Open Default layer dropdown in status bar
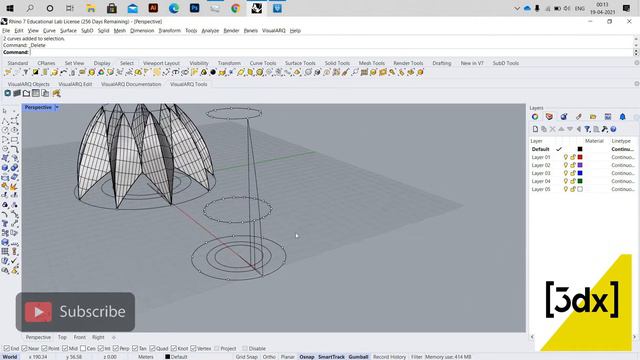The height and width of the screenshot is (360, 640). point(176,357)
